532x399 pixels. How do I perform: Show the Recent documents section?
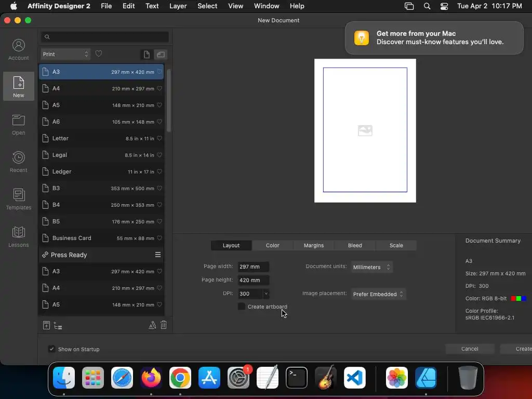point(19,162)
